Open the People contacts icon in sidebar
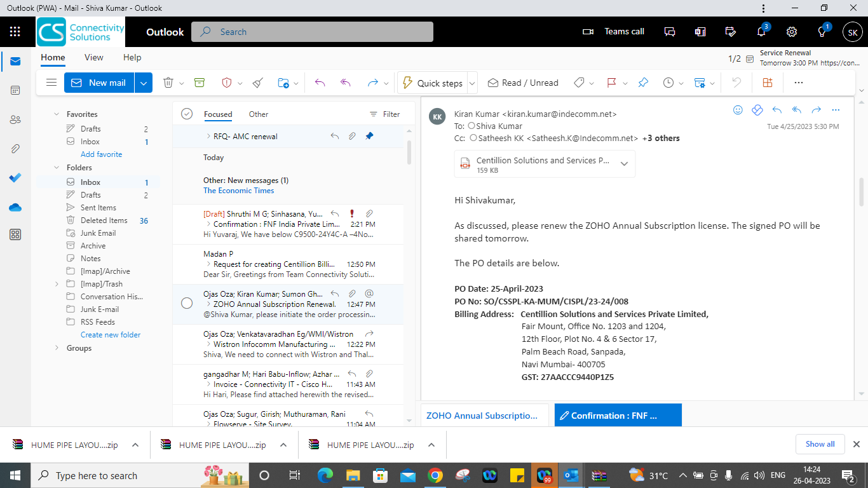Image resolution: width=868 pixels, height=488 pixels. pos(15,119)
